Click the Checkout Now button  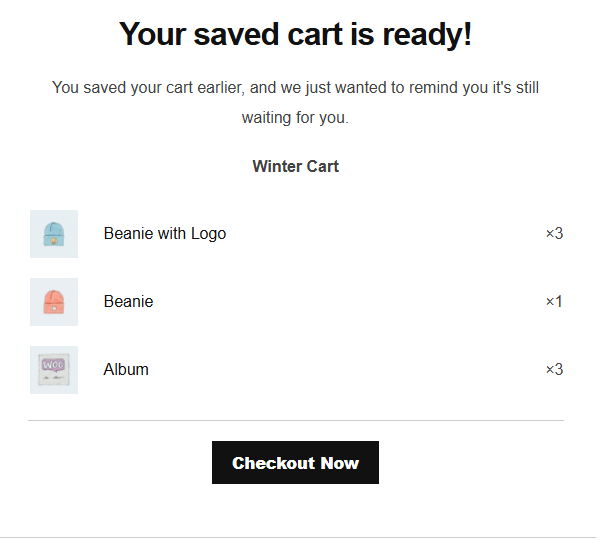coord(295,463)
